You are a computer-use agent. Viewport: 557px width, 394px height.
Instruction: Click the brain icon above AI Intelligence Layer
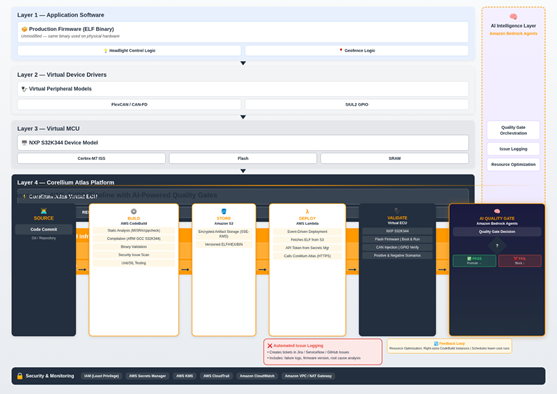(513, 17)
